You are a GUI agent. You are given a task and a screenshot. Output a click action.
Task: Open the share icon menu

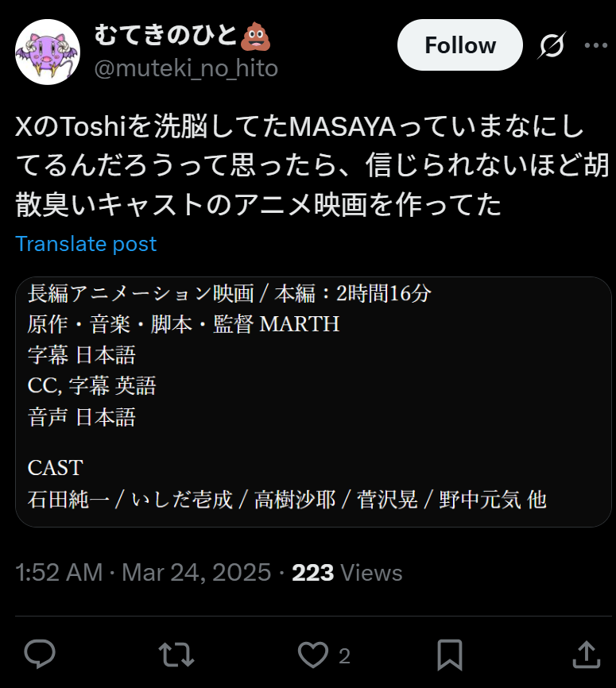point(586,654)
